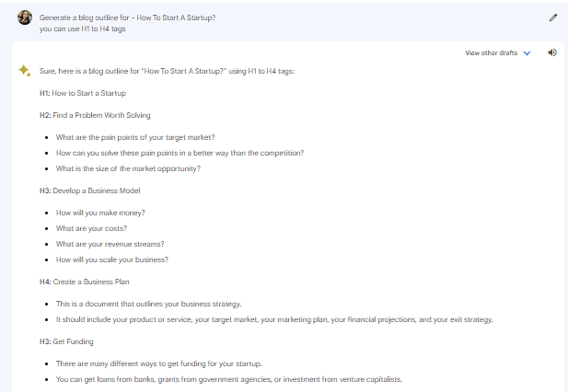
Task: Click the Bard sparkle icon
Action: point(25,71)
